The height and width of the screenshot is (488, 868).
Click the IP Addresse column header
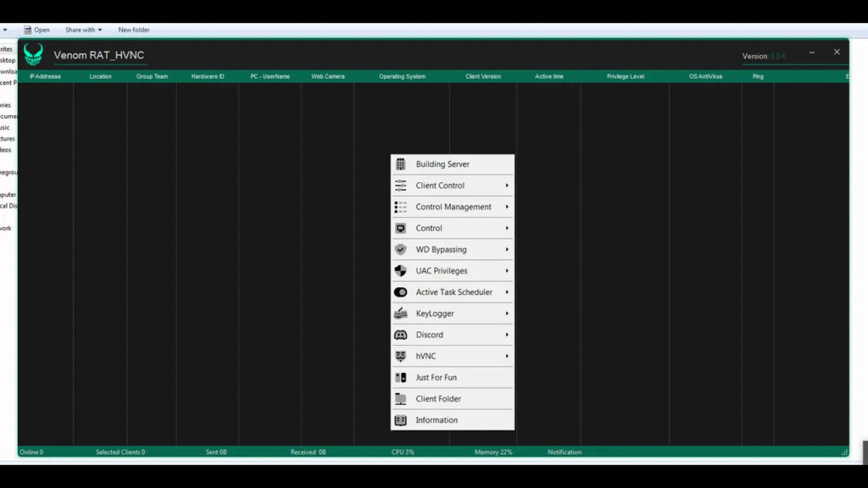click(46, 76)
